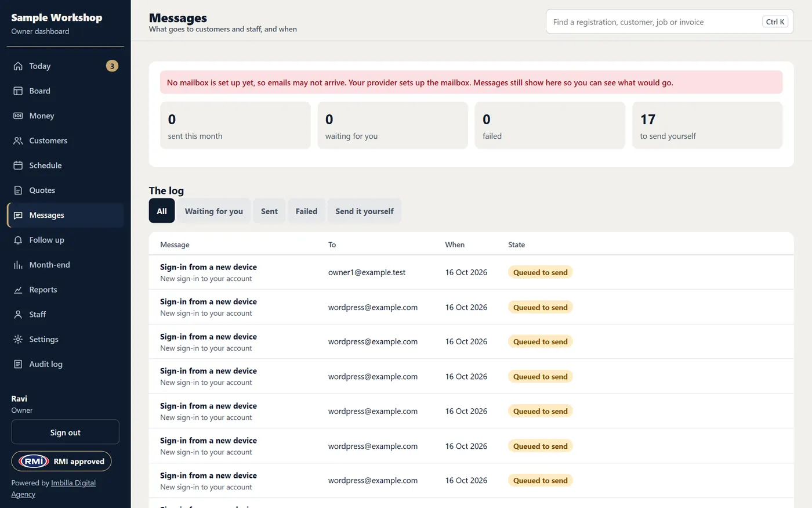Click the State column header
Image resolution: width=812 pixels, height=508 pixels.
(x=516, y=245)
